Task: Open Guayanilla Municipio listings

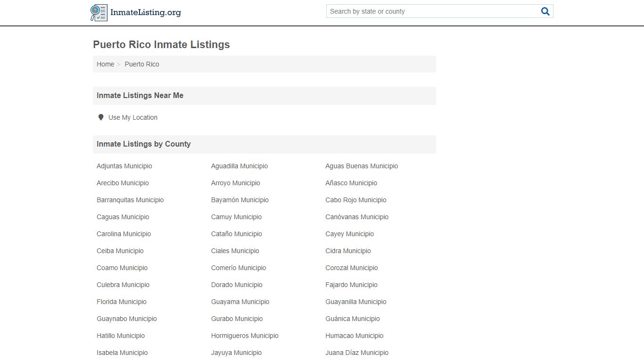Action: point(356,302)
